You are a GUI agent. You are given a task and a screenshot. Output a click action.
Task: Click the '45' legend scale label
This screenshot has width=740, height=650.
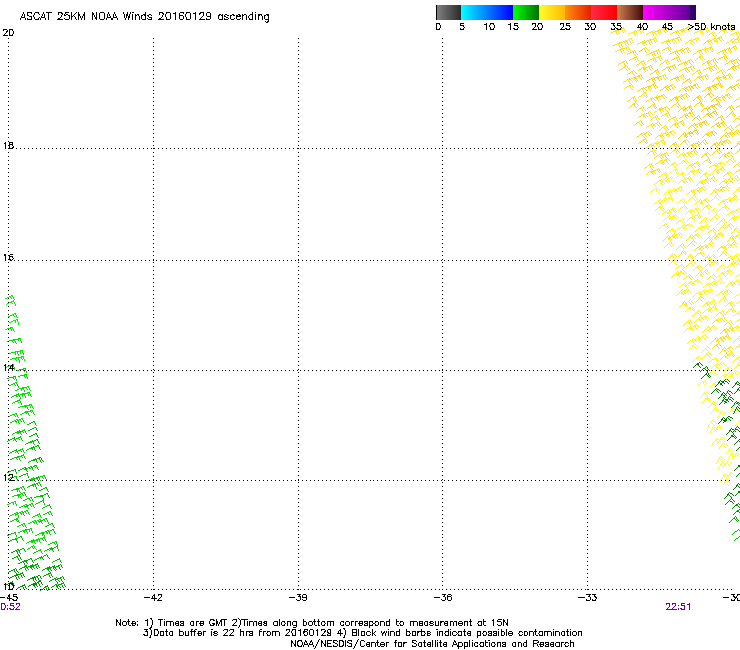667,27
